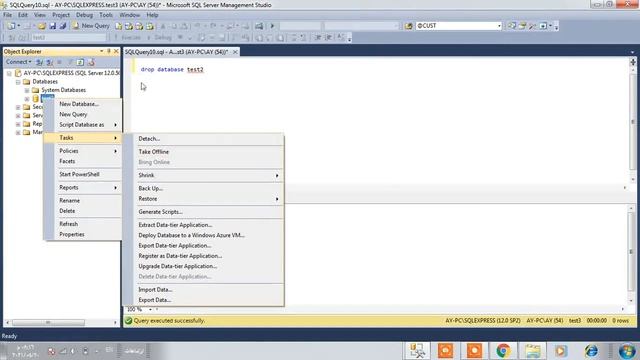Choose New Database... from context menu
The height and width of the screenshot is (360, 640).
83,104
